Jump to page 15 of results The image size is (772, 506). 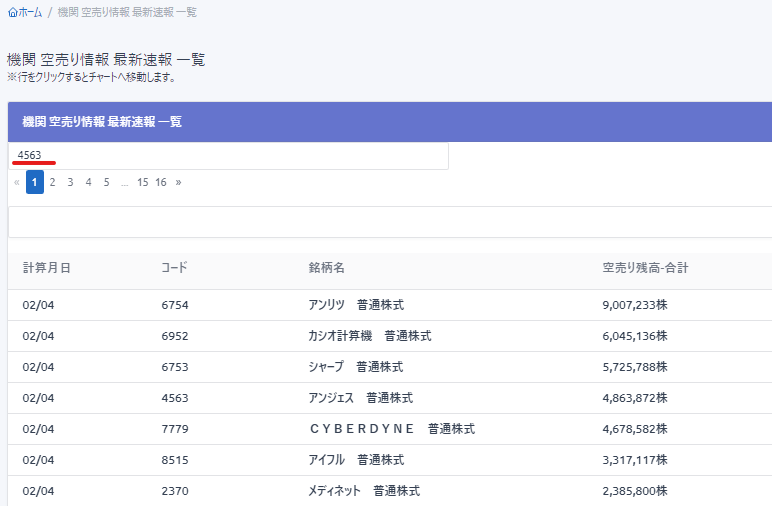coord(143,182)
